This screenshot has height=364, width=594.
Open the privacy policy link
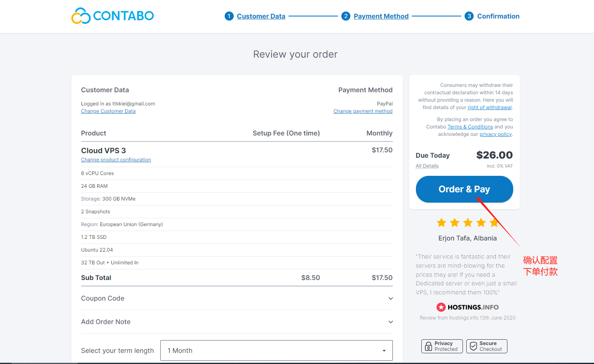click(495, 134)
